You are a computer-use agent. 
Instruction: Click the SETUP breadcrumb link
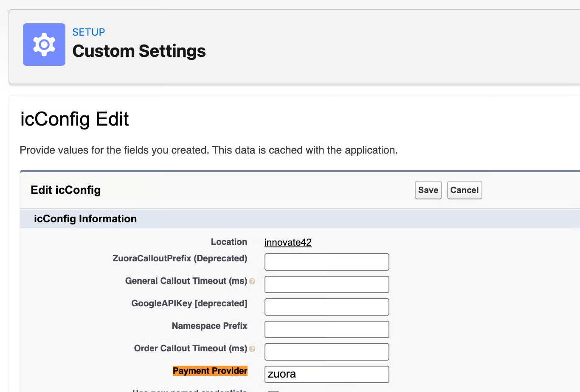88,32
